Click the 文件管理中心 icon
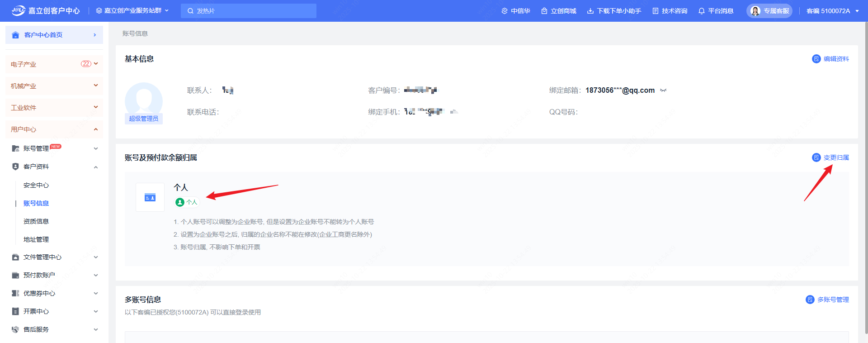The width and height of the screenshot is (868, 343). [15, 257]
